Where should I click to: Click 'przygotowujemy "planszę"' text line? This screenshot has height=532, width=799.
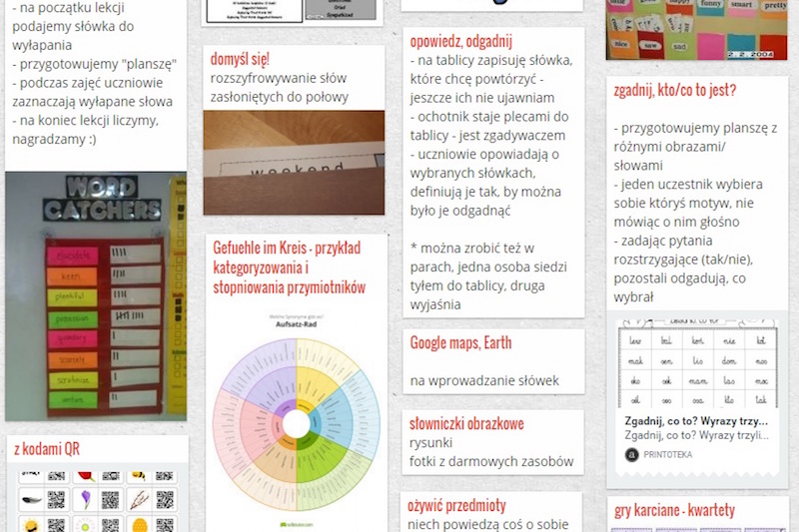pos(94,64)
